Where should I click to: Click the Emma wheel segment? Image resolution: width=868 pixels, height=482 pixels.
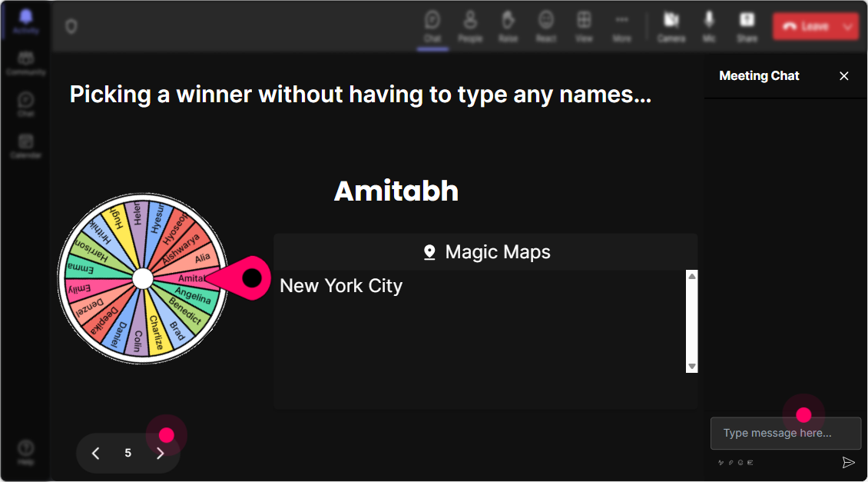coord(83,268)
